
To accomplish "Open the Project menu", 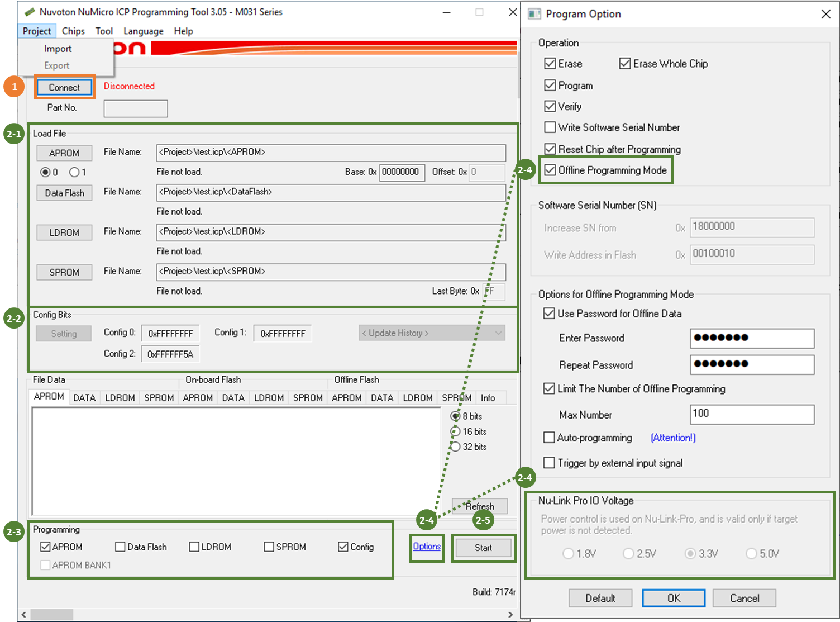I will [x=37, y=31].
